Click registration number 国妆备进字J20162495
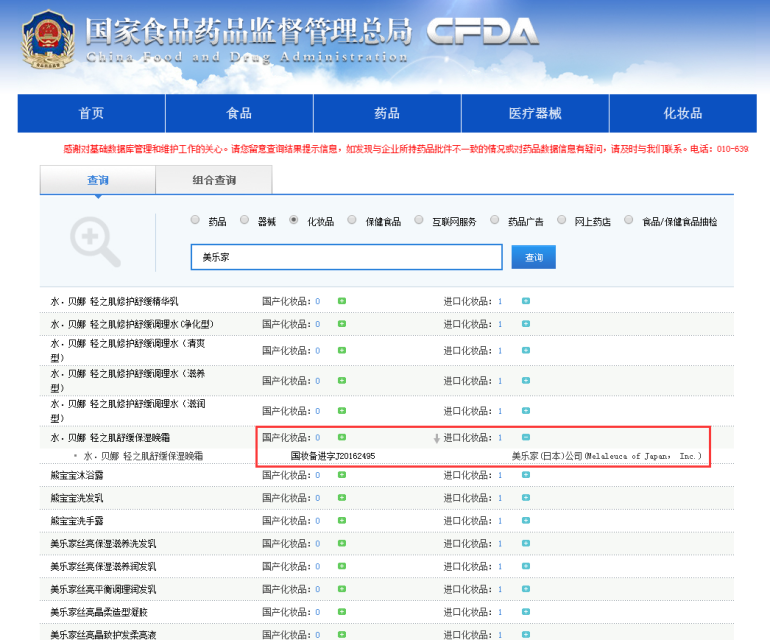Image resolution: width=770 pixels, height=640 pixels. click(x=332, y=456)
